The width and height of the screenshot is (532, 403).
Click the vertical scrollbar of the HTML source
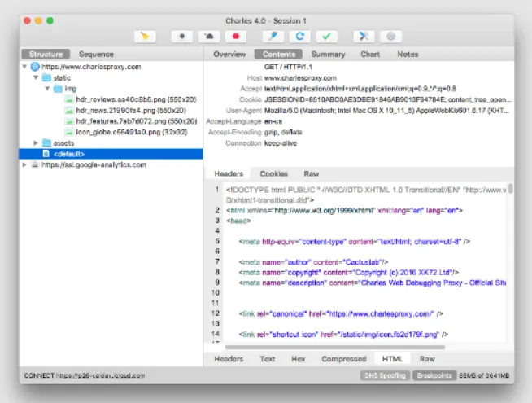510,188
